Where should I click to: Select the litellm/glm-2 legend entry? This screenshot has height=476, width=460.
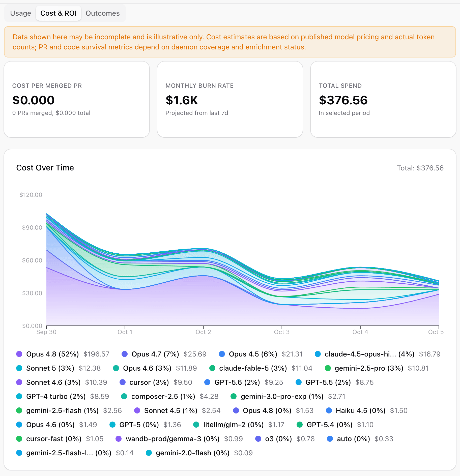coord(239,425)
